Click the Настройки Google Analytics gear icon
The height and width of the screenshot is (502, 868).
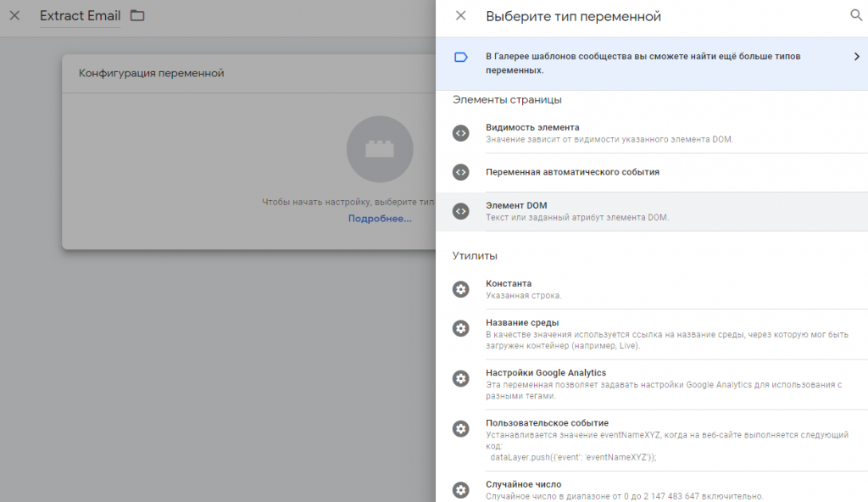click(x=460, y=378)
